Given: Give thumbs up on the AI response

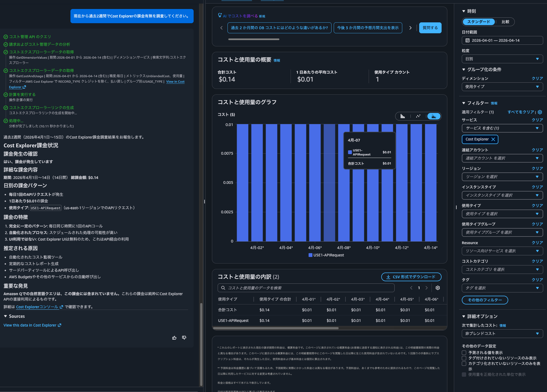Looking at the screenshot, I should coord(174,338).
